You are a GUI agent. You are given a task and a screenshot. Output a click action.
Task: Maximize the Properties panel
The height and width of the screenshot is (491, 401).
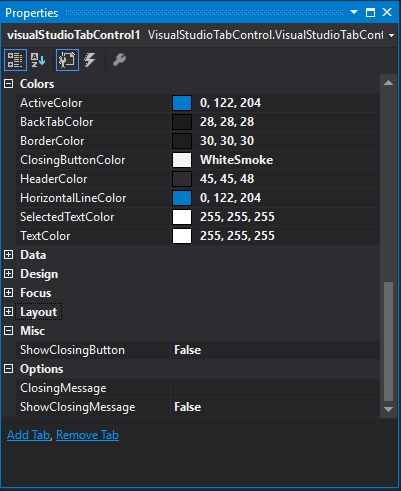click(x=370, y=12)
